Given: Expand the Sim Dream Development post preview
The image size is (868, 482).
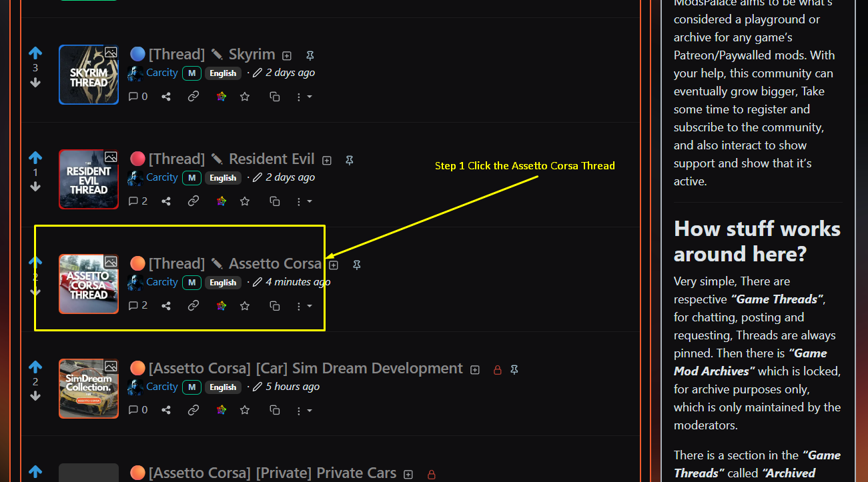Looking at the screenshot, I should click(475, 370).
